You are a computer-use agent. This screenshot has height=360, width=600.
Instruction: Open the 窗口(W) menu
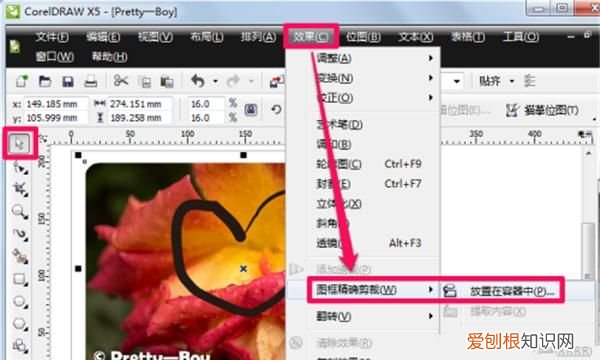55,57
